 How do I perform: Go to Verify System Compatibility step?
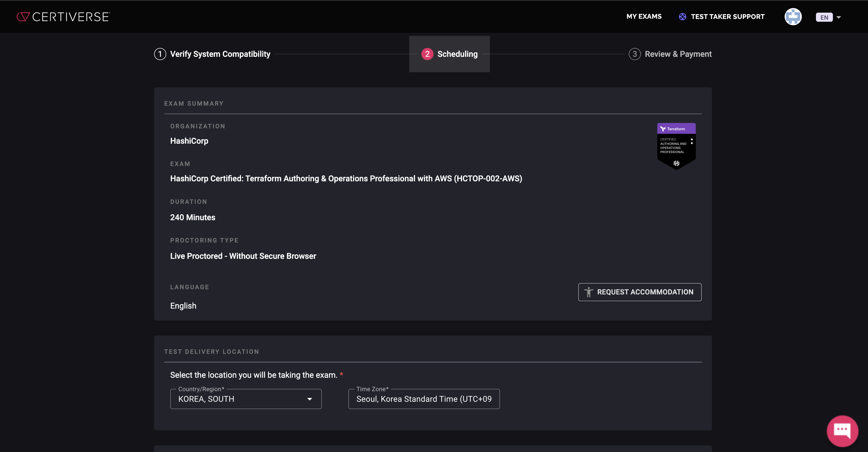[220, 54]
